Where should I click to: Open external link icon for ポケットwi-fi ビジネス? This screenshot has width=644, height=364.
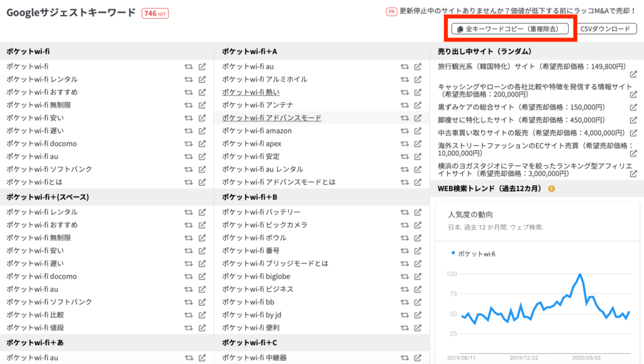tap(418, 289)
